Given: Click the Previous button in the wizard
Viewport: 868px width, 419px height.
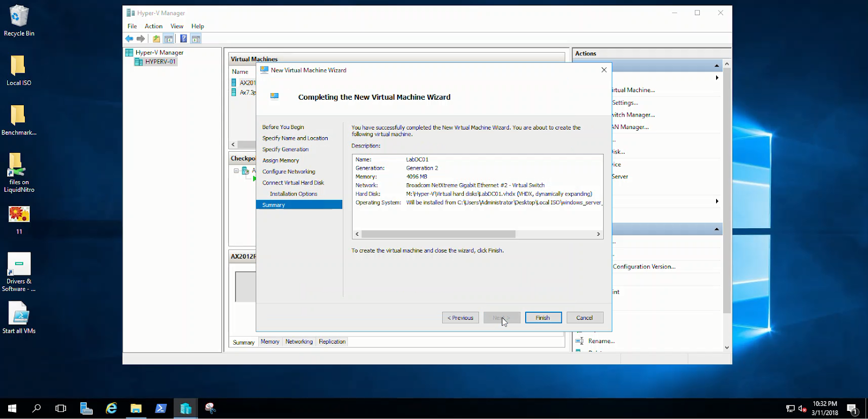Looking at the screenshot, I should 460,318.
